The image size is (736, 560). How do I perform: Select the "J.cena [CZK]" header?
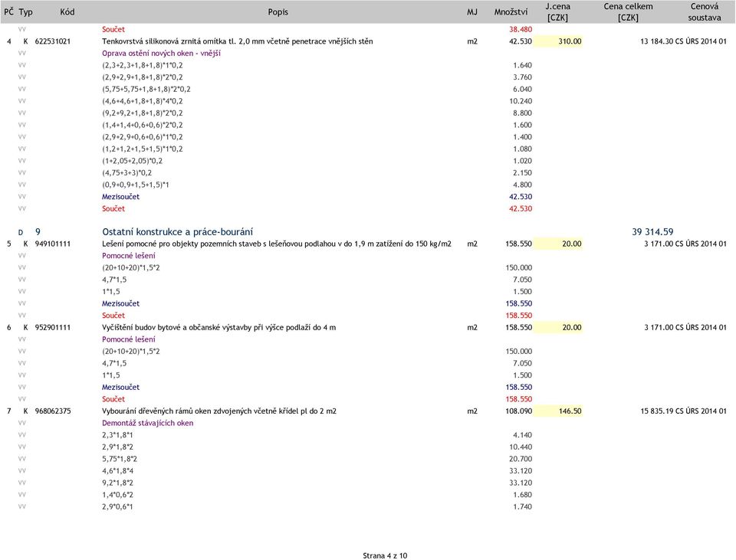(557, 12)
